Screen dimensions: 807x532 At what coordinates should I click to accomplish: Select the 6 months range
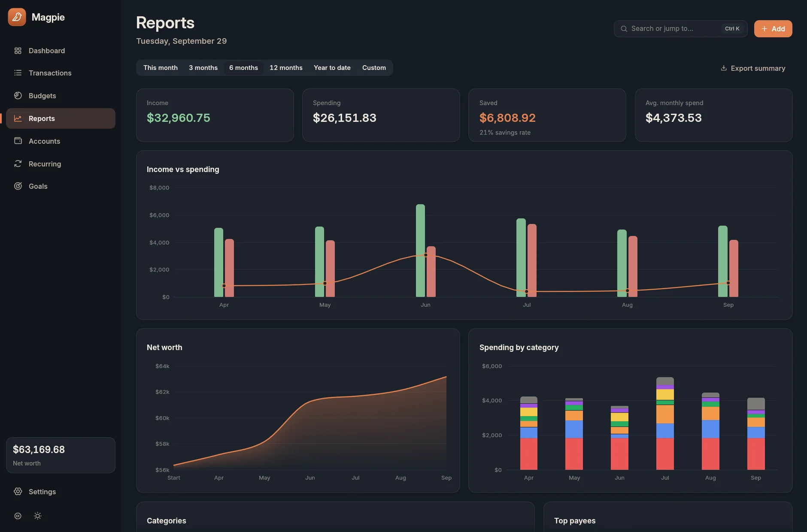click(244, 68)
